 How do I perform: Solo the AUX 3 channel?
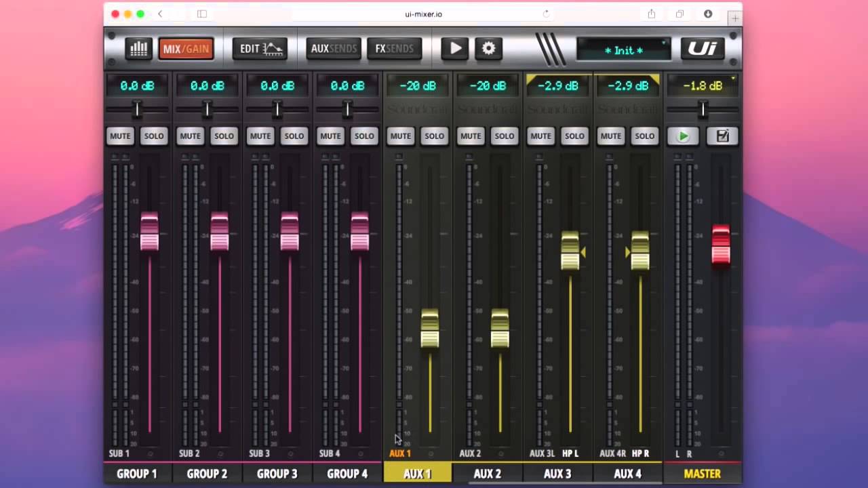coord(574,136)
